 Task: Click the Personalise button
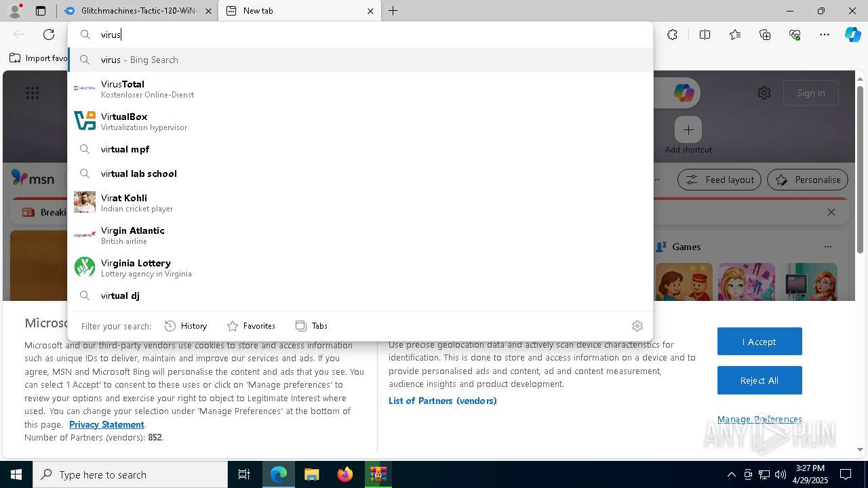(x=808, y=180)
